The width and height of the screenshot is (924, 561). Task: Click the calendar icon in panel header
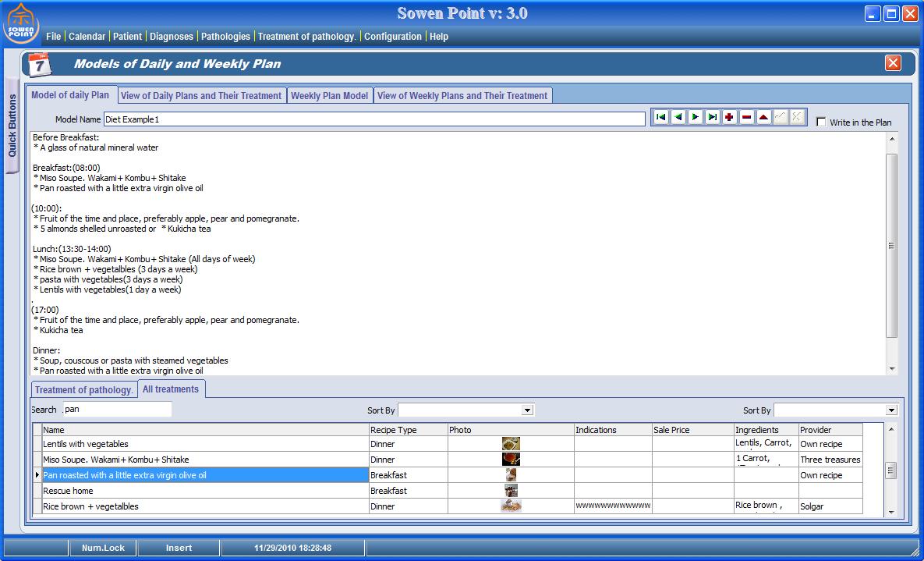click(x=39, y=65)
